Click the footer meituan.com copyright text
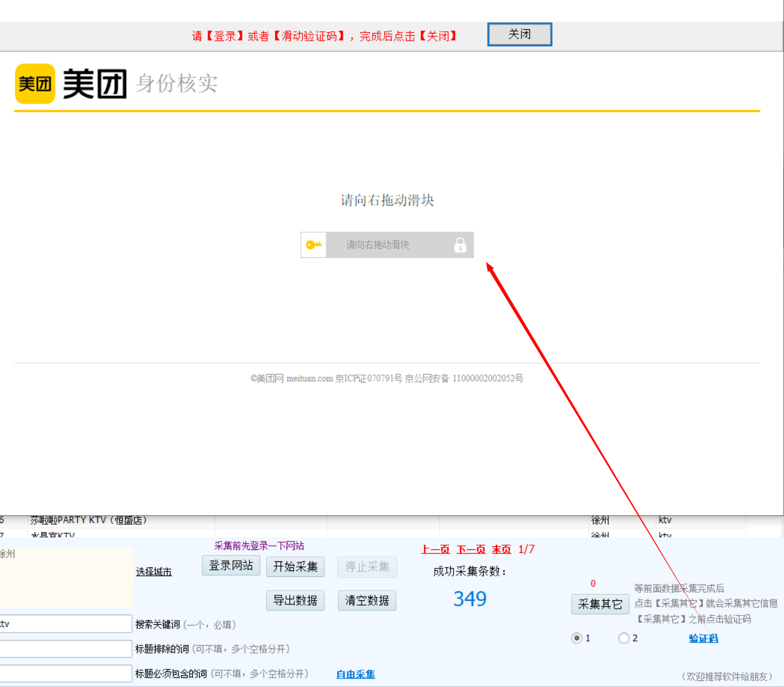The width and height of the screenshot is (784, 687). (387, 378)
